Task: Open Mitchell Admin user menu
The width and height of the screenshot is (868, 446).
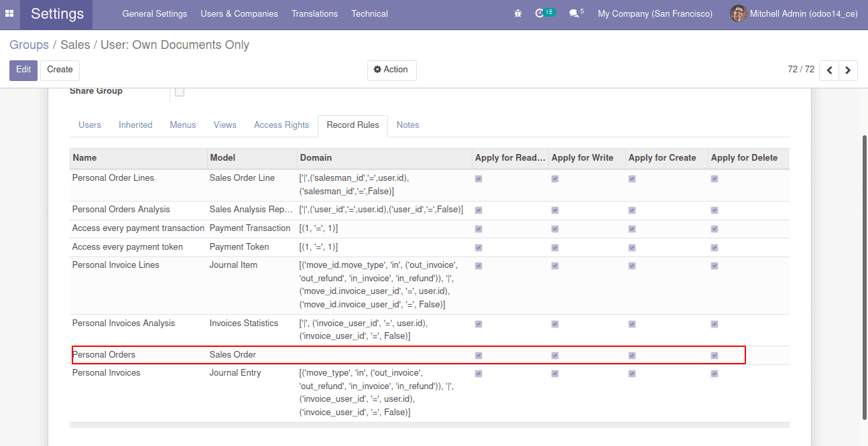Action: [x=794, y=13]
